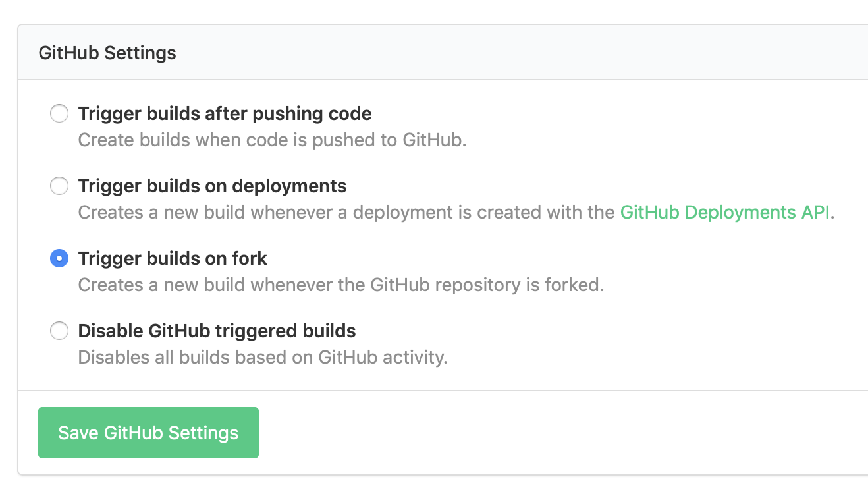This screenshot has width=868, height=498.
Task: Click the Trigger builds on deployments label
Action: pyautogui.click(x=212, y=186)
